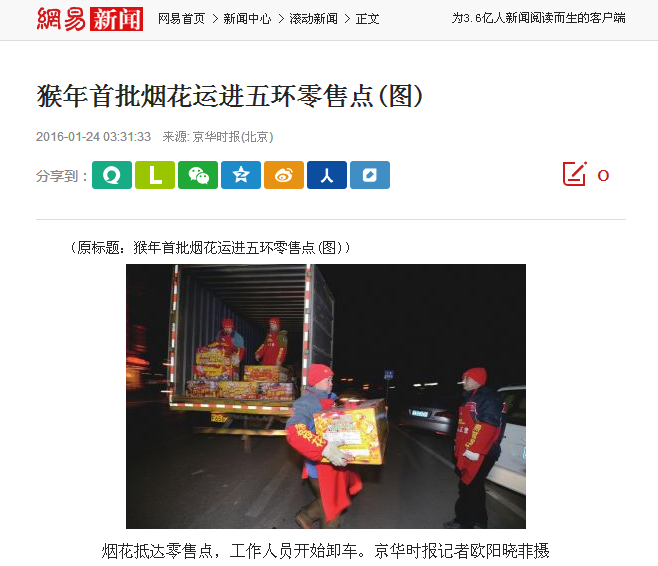
Task: Click the comment count number 0
Action: 603,175
